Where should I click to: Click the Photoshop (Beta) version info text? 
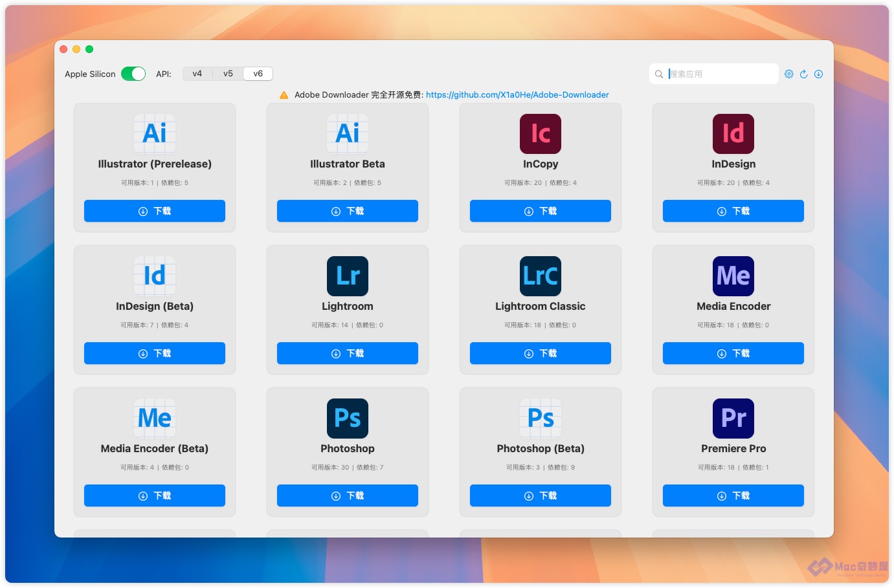(541, 467)
